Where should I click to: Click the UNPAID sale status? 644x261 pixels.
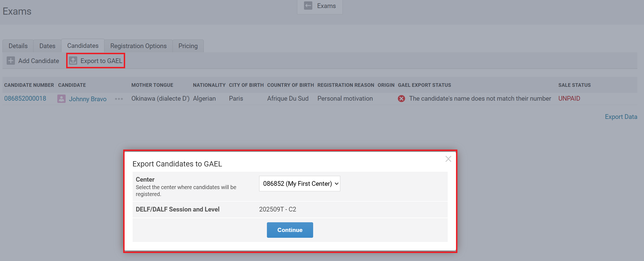coord(569,98)
